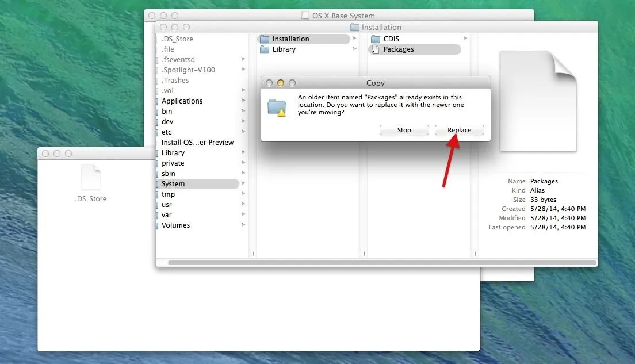Viewport: 635px width, 364px height.
Task: Click the Installation folder icon in second column
Action: pos(265,39)
